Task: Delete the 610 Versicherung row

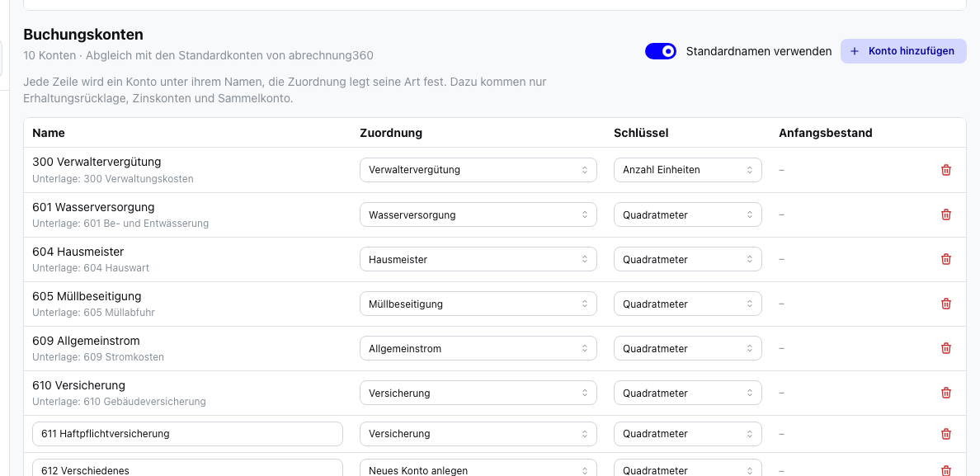Action: pyautogui.click(x=946, y=393)
